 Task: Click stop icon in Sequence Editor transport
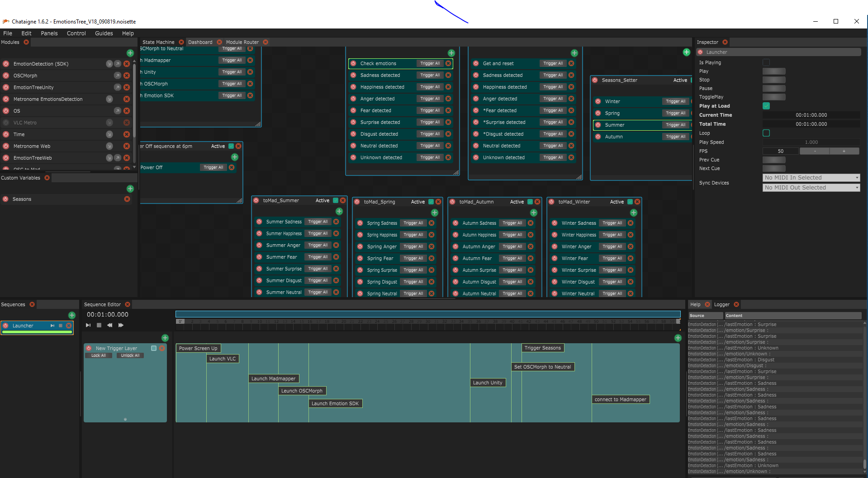[99, 325]
